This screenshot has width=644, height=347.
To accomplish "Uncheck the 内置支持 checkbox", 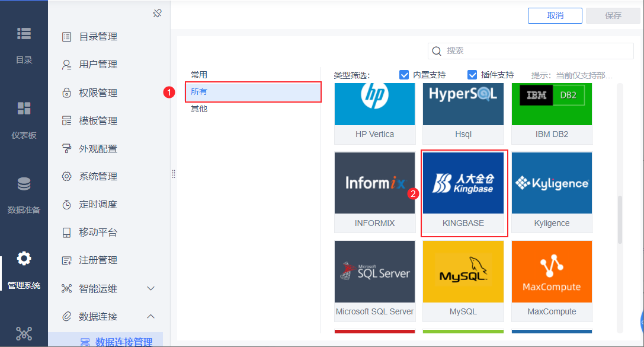I will pyautogui.click(x=404, y=75).
